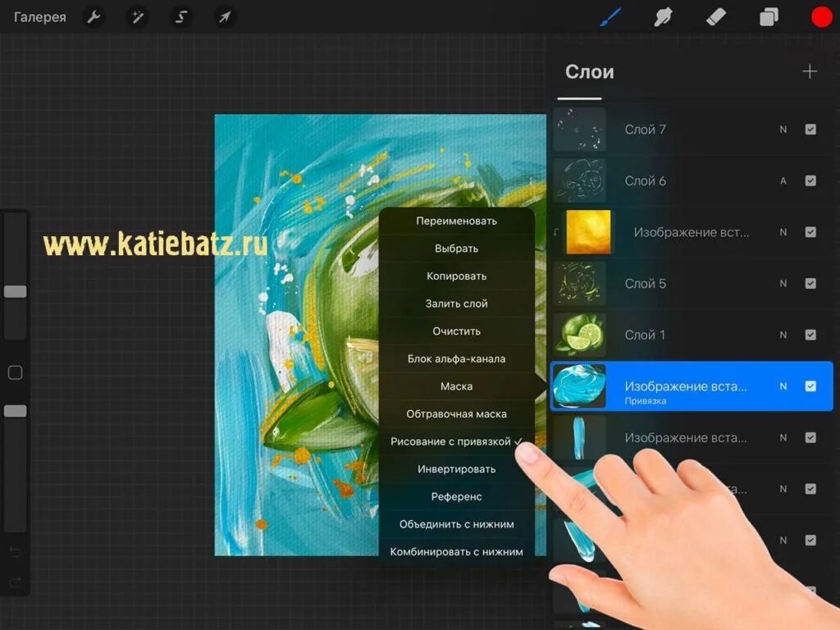Open the red active color picker
This screenshot has height=630, width=840.
(x=821, y=17)
